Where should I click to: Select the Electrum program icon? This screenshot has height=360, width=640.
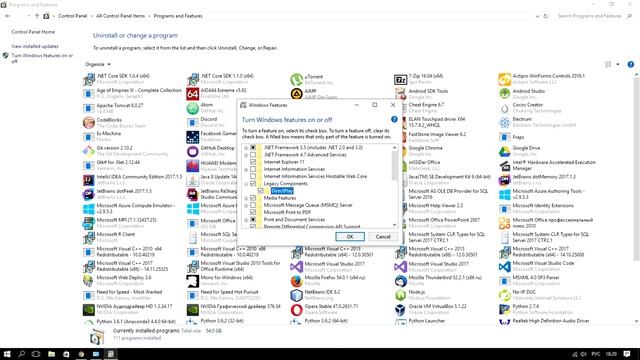click(504, 122)
